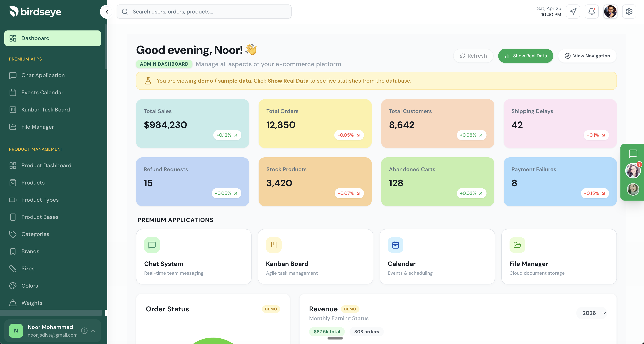Click the info icon beside Noor Mohammad
This screenshot has width=644, height=344.
pyautogui.click(x=85, y=331)
